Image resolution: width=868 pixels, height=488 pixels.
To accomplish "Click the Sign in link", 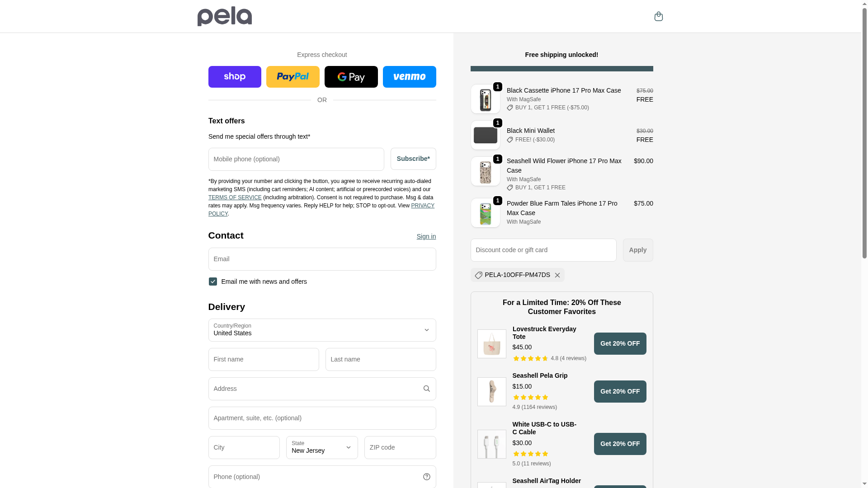I will point(426,236).
